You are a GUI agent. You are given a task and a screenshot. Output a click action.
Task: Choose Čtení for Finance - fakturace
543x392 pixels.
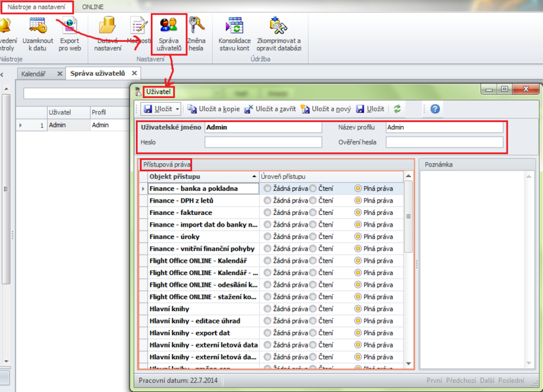click(314, 212)
